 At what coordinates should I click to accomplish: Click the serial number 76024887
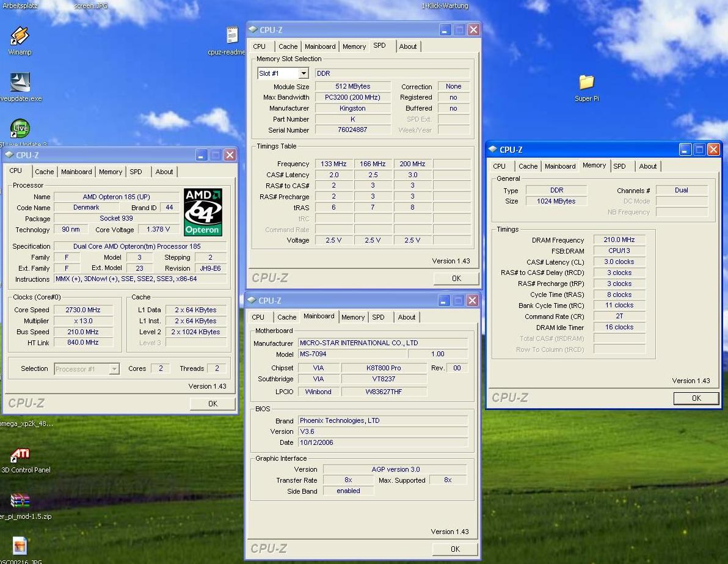point(353,130)
